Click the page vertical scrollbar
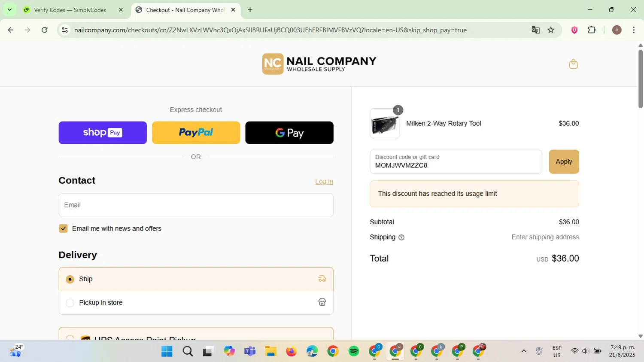The height and width of the screenshot is (362, 644). click(x=640, y=79)
